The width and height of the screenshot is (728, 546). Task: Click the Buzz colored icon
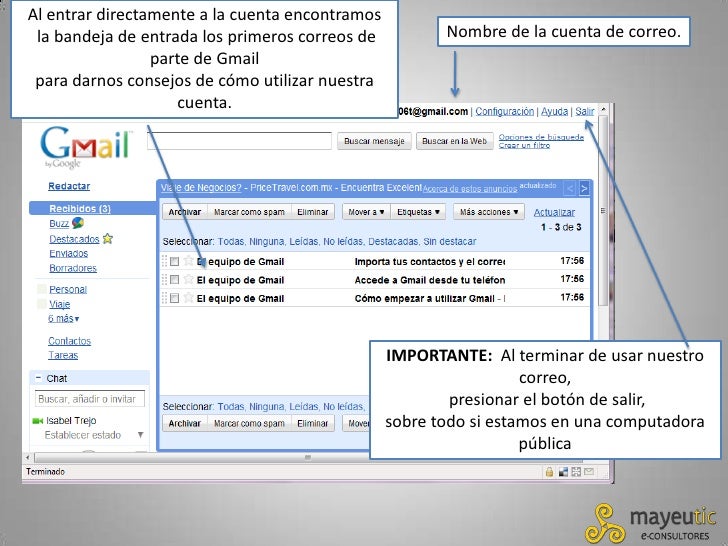[x=78, y=223]
